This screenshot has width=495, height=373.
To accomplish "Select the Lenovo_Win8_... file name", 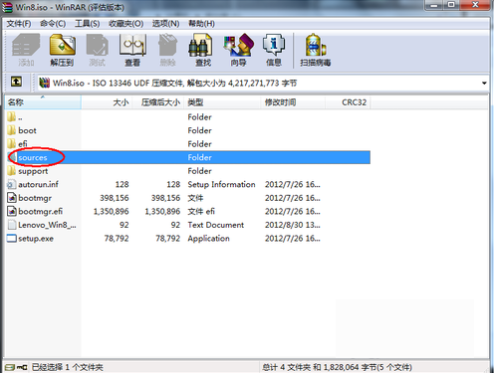I will click(47, 225).
